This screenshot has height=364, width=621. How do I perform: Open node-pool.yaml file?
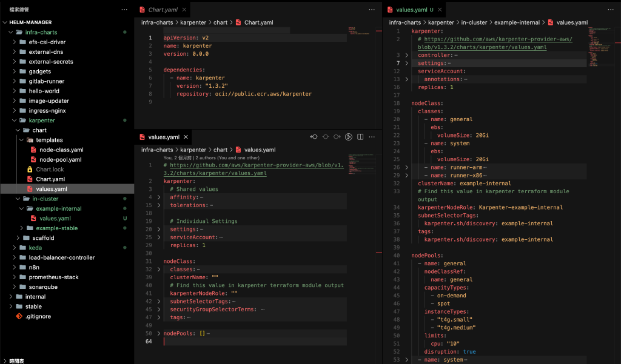tap(61, 159)
